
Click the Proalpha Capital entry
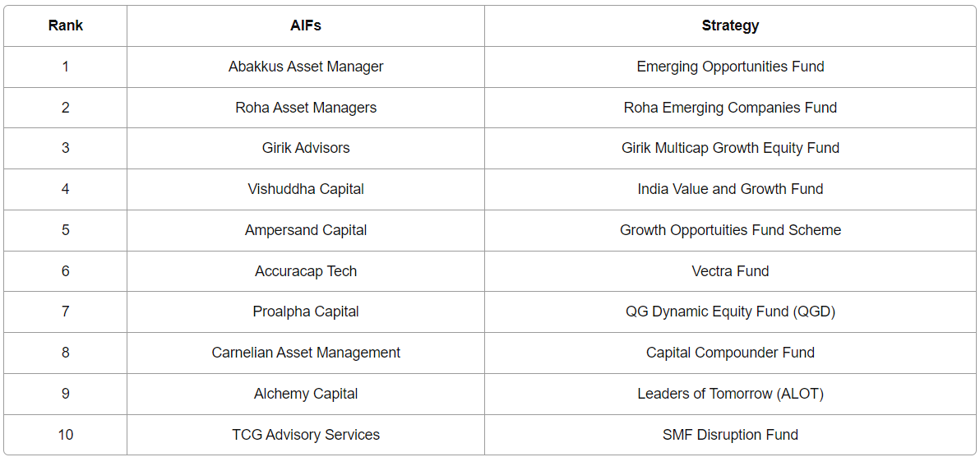pyautogui.click(x=306, y=312)
